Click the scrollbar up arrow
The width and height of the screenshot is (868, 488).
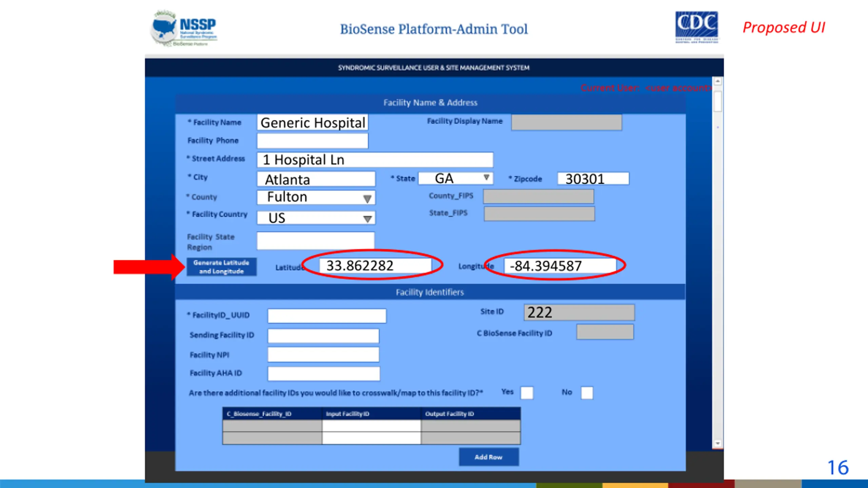click(717, 81)
